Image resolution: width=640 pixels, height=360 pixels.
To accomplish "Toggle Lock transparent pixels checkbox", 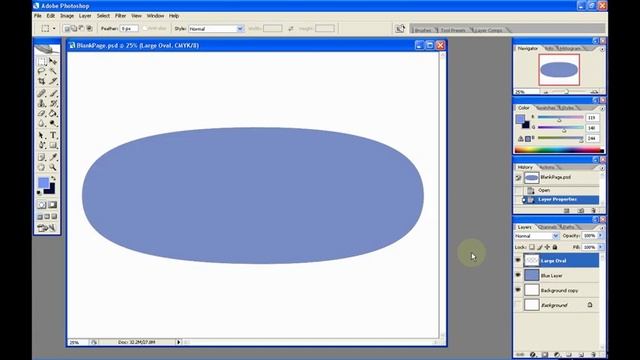I will pyautogui.click(x=532, y=247).
